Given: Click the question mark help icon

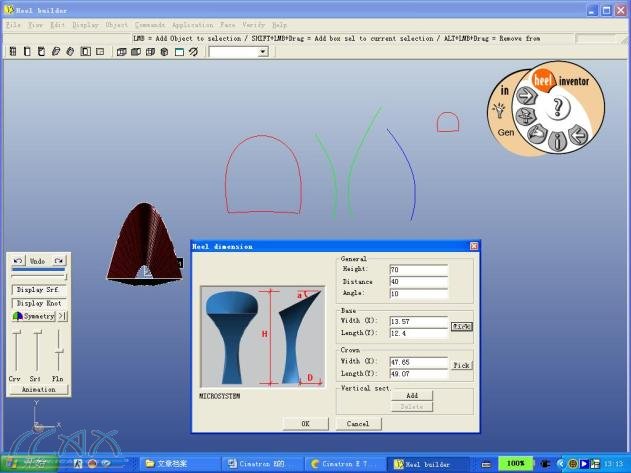Looking at the screenshot, I should click(x=559, y=107).
